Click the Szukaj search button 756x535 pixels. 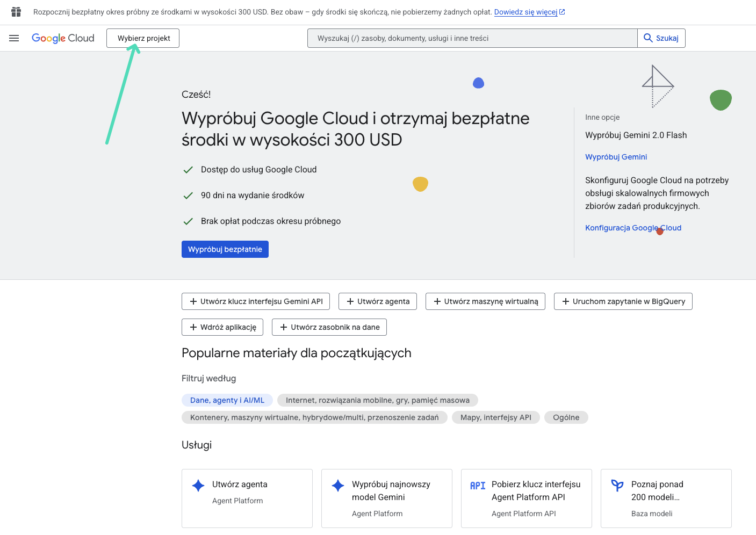661,38
